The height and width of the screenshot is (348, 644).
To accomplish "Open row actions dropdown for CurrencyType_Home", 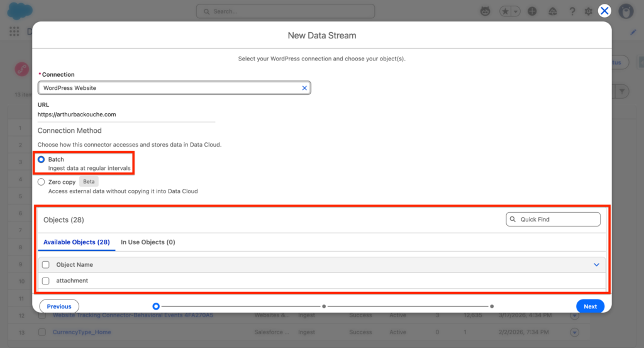I will [x=574, y=332].
